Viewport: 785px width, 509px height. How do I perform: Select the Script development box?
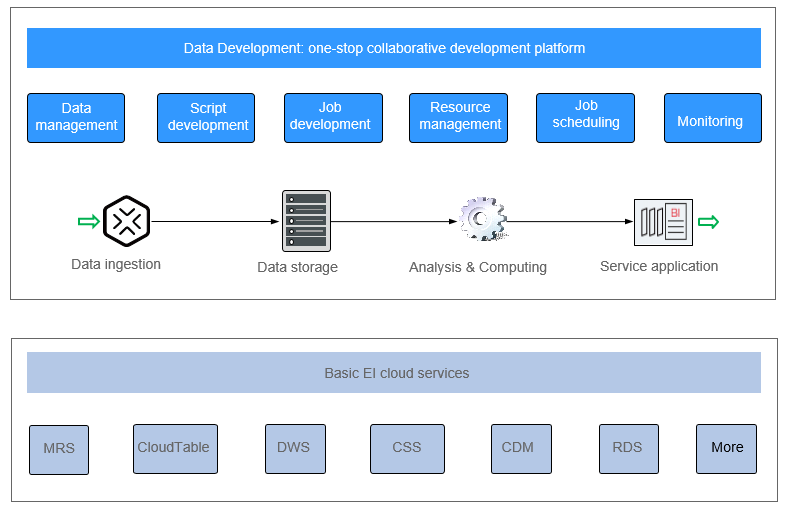[206, 118]
